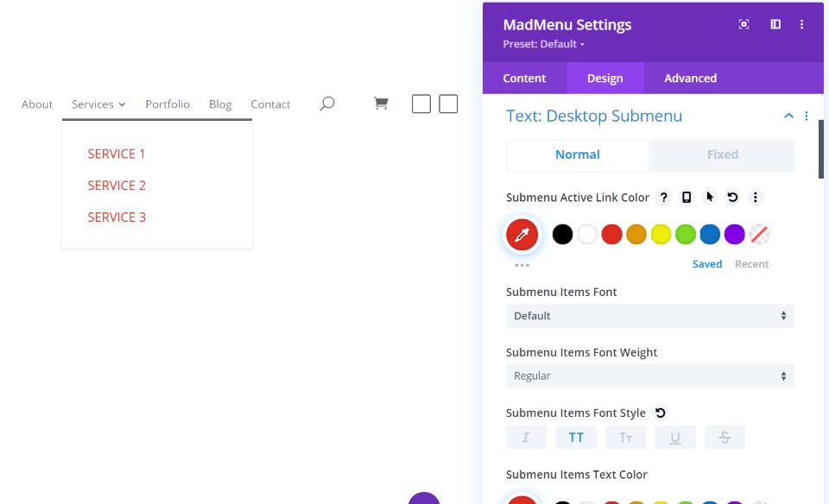829x504 pixels.
Task: Choose the green color swatch
Action: 685,235
